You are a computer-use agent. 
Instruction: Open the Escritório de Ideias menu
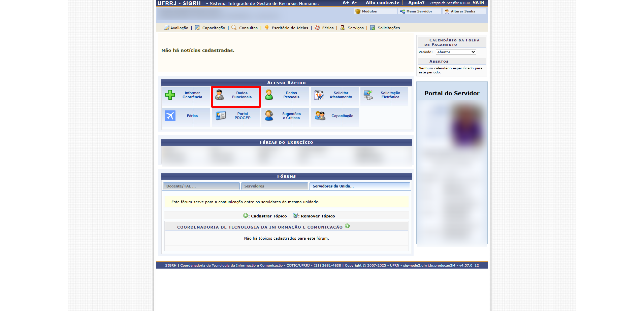[290, 28]
